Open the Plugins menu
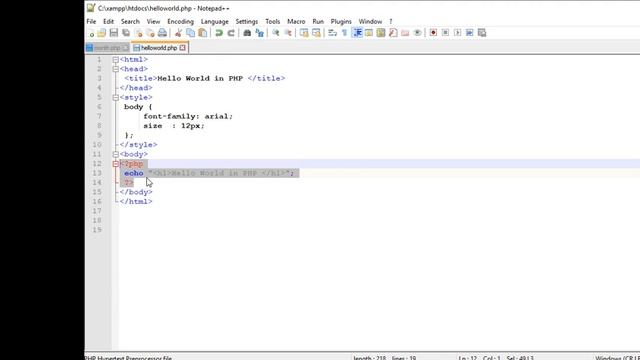This screenshot has height=360, width=640. 341,21
